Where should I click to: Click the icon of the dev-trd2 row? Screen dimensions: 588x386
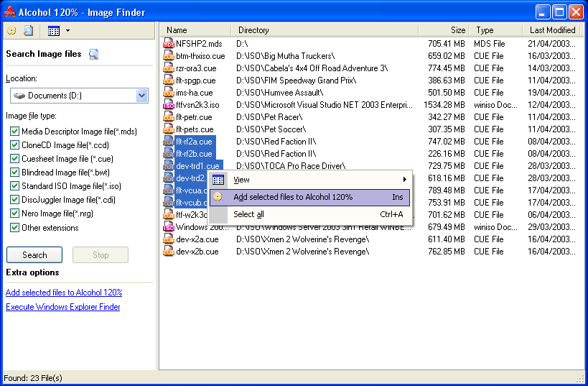[169, 178]
